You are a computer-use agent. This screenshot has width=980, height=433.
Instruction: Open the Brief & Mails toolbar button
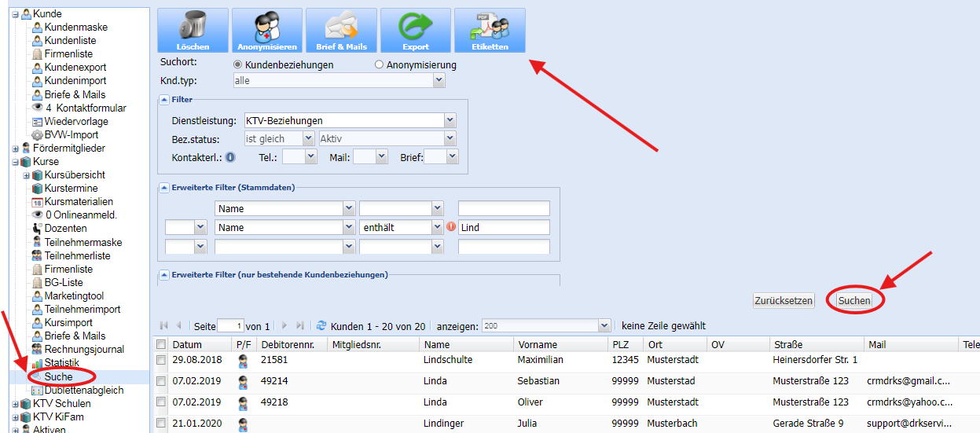(341, 31)
